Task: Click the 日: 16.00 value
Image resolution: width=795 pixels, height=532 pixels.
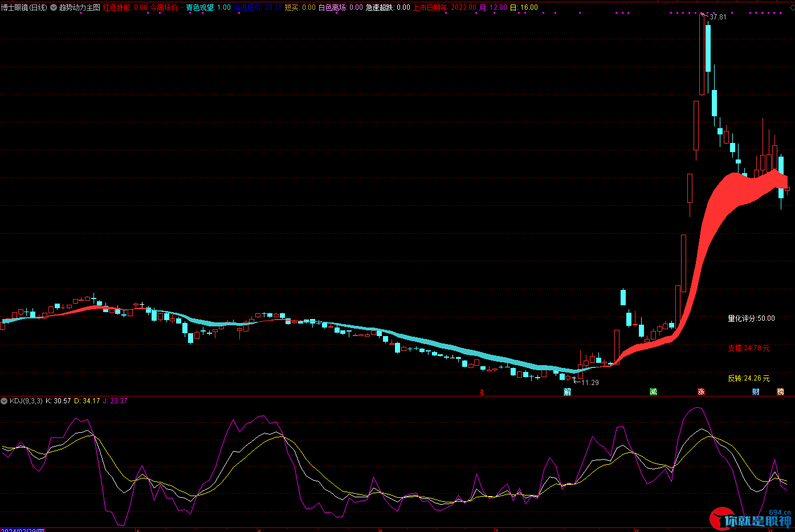Action: 524,7
